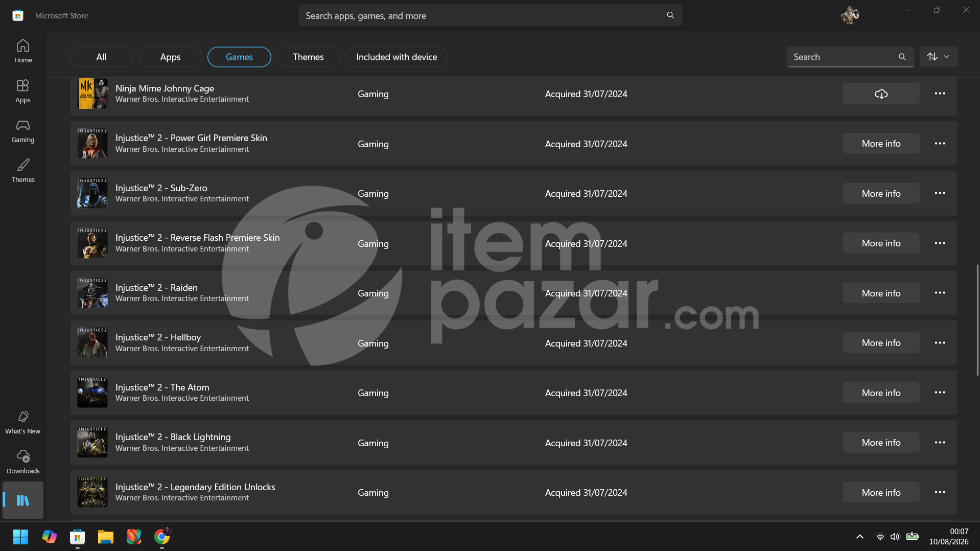This screenshot has width=980, height=551.
Task: Select the All filter tab
Action: click(101, 57)
